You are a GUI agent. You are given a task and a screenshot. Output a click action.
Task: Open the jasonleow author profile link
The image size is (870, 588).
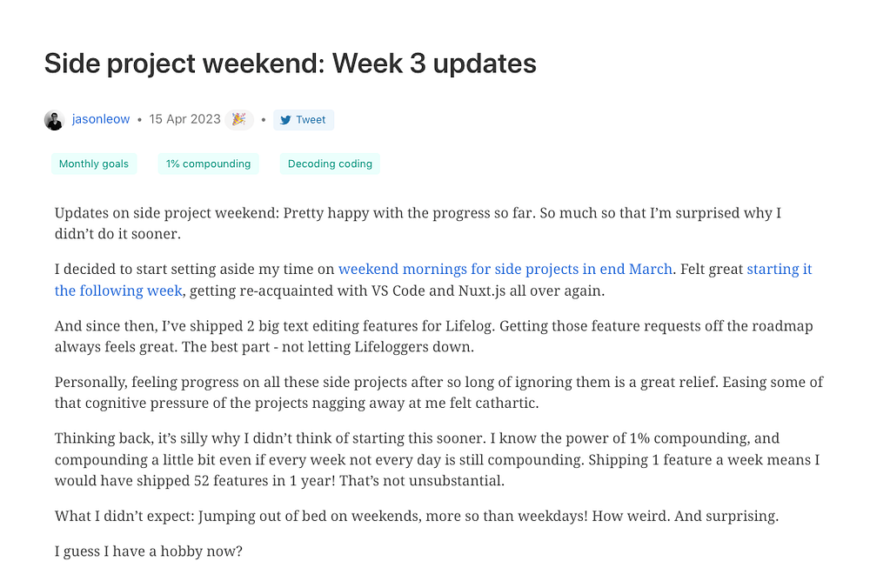pos(100,119)
